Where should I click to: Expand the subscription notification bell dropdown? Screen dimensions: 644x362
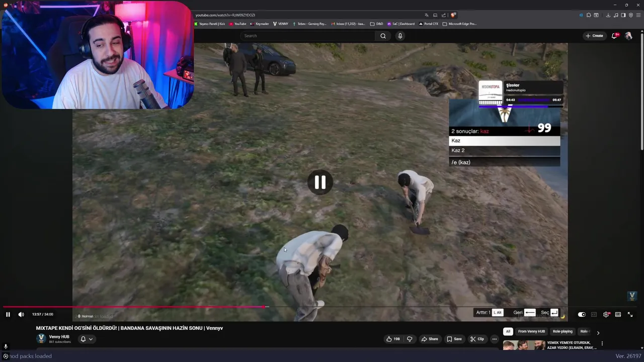pos(87,339)
